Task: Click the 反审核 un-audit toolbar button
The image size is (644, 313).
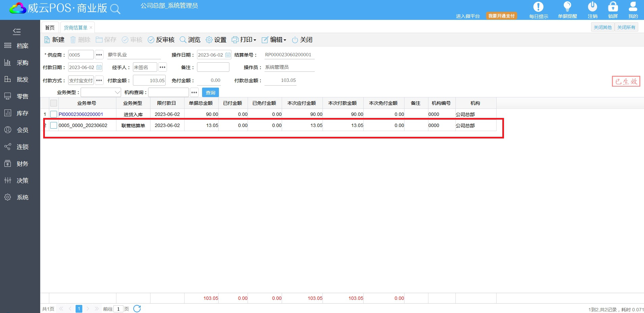Action: [161, 40]
